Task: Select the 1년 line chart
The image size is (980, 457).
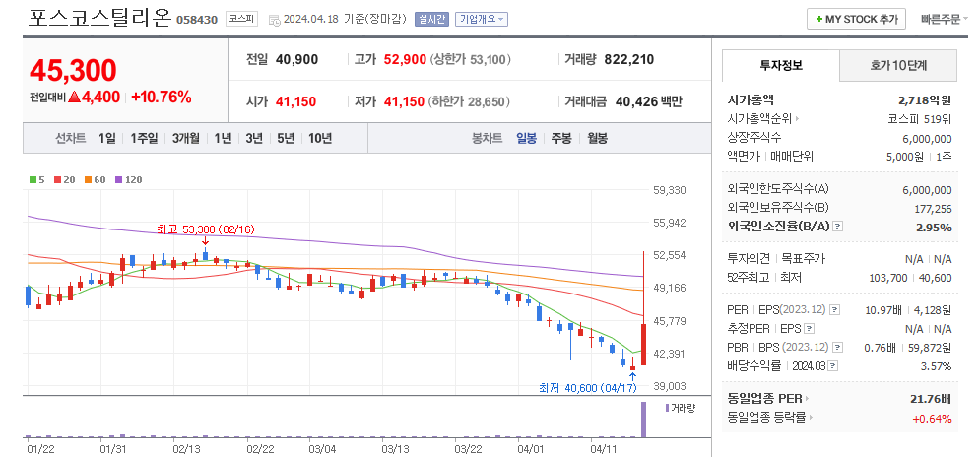Action: coord(223,138)
